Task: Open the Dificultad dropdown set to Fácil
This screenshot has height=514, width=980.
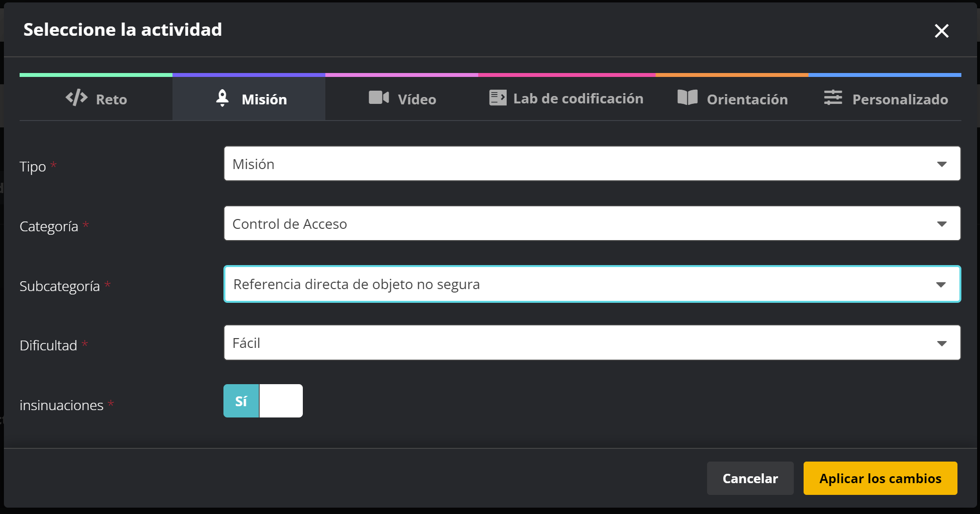Action: (592, 343)
